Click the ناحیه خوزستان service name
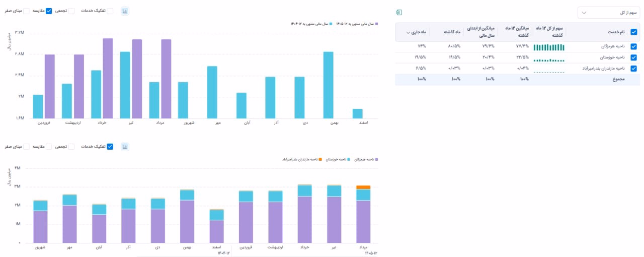The width and height of the screenshot is (644, 257). [612, 57]
